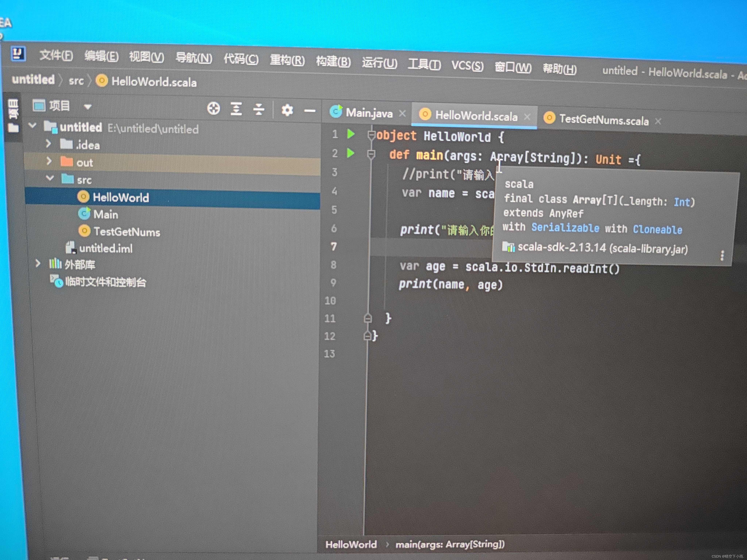Close the Main.java tab
The height and width of the screenshot is (560, 747).
(402, 114)
